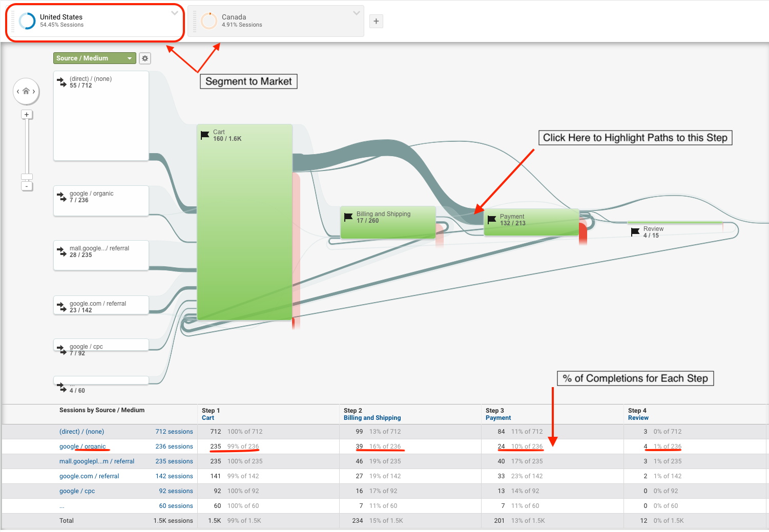Image resolution: width=769 pixels, height=532 pixels.
Task: Open the funnel view settings gear
Action: click(x=145, y=58)
